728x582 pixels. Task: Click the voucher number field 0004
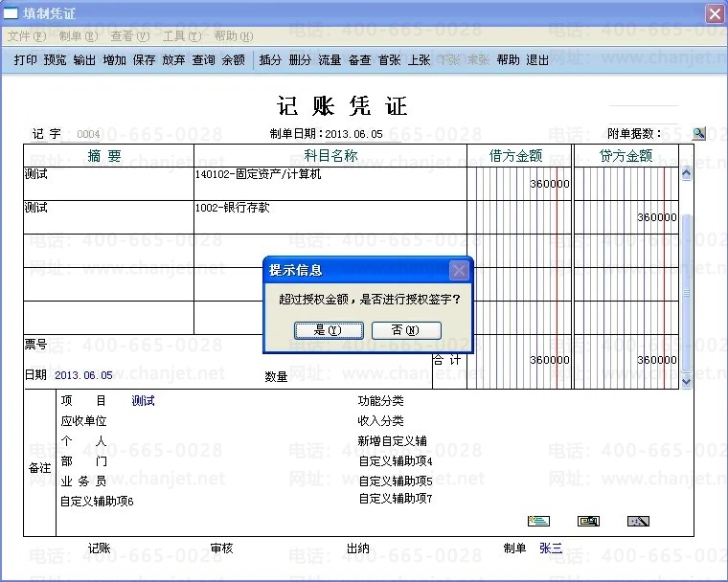click(x=88, y=134)
